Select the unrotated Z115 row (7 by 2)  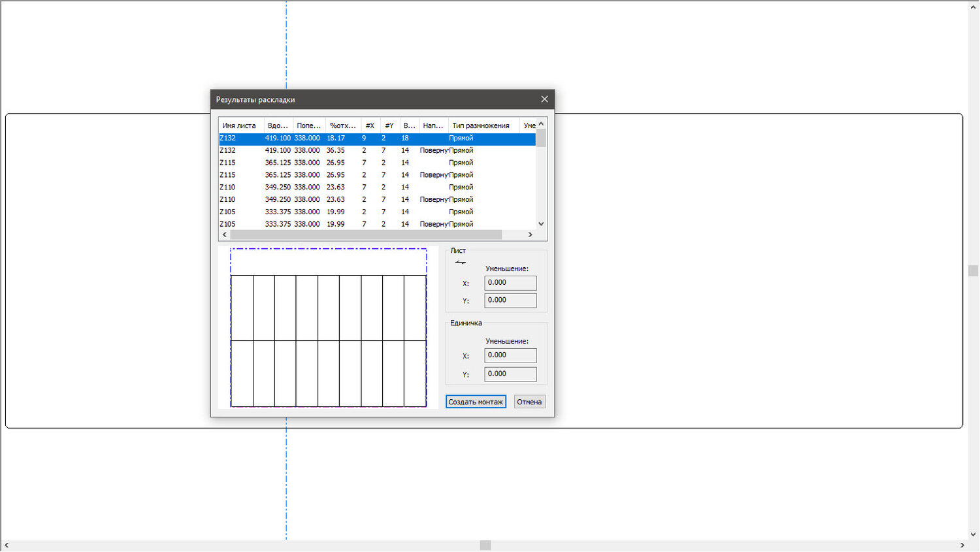point(377,163)
